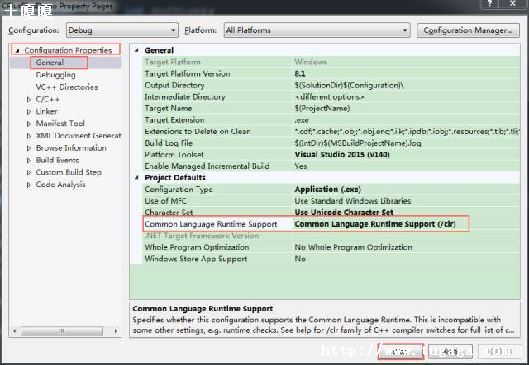Click the Use Standard Windows Libraries value
The width and height of the screenshot is (529, 365).
pyautogui.click(x=353, y=201)
